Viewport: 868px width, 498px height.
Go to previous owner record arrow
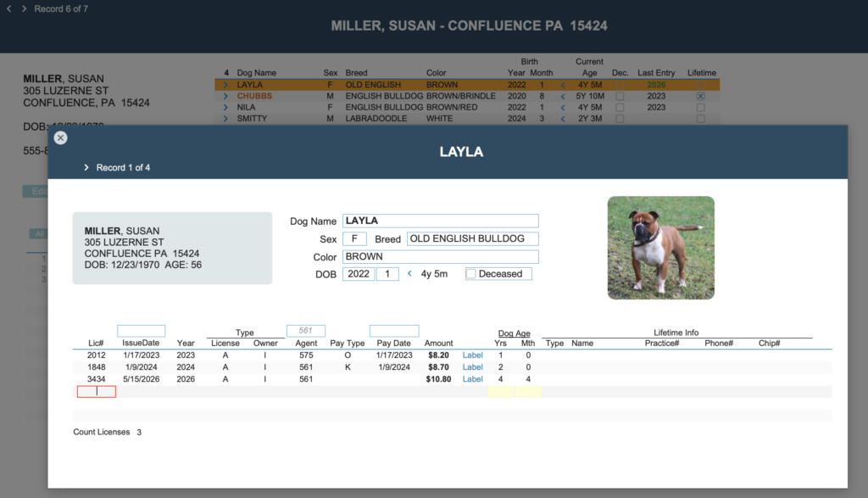8,8
